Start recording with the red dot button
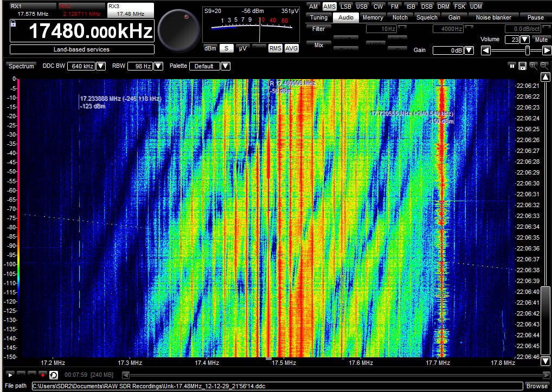Image resolution: width=552 pixels, height=392 pixels. pos(43,375)
